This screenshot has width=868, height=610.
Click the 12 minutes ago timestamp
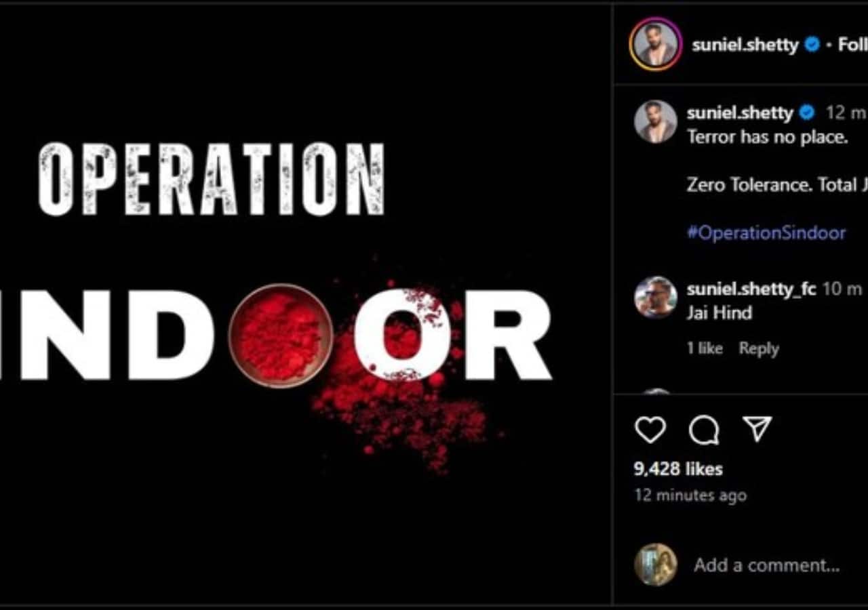click(x=690, y=495)
